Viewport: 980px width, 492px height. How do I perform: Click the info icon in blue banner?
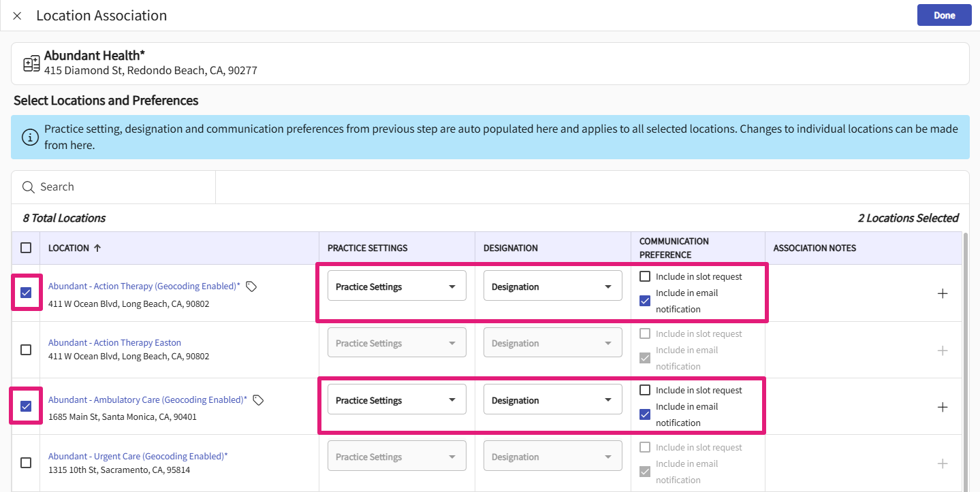[30, 137]
